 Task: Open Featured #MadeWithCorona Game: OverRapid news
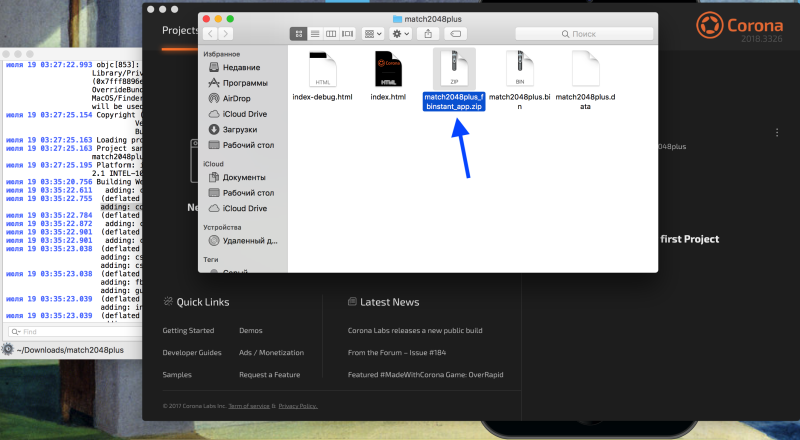[426, 375]
